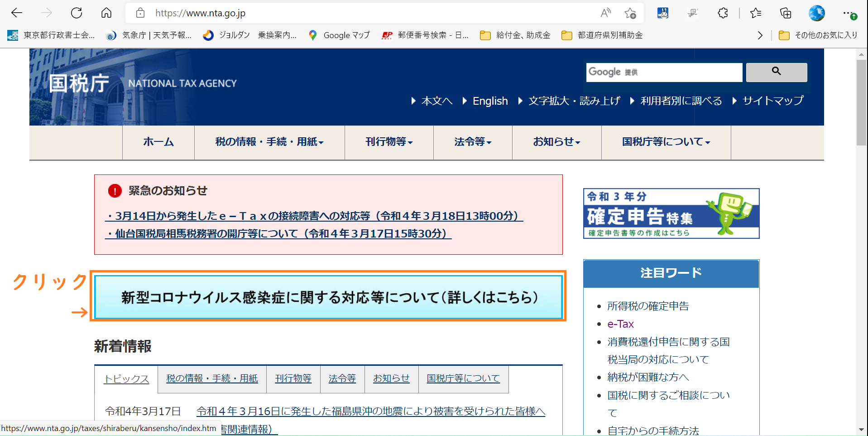Open Read aloud icon in address bar

pos(605,13)
